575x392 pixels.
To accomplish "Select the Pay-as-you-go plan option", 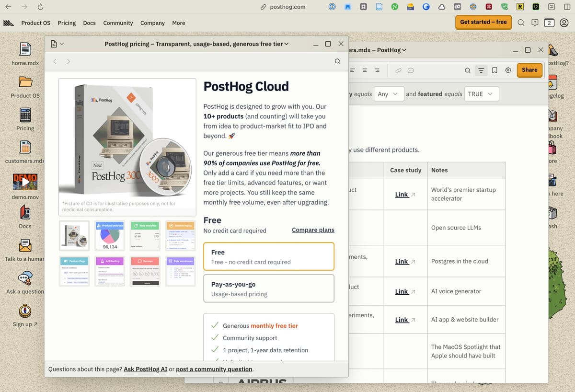I will pyautogui.click(x=268, y=288).
